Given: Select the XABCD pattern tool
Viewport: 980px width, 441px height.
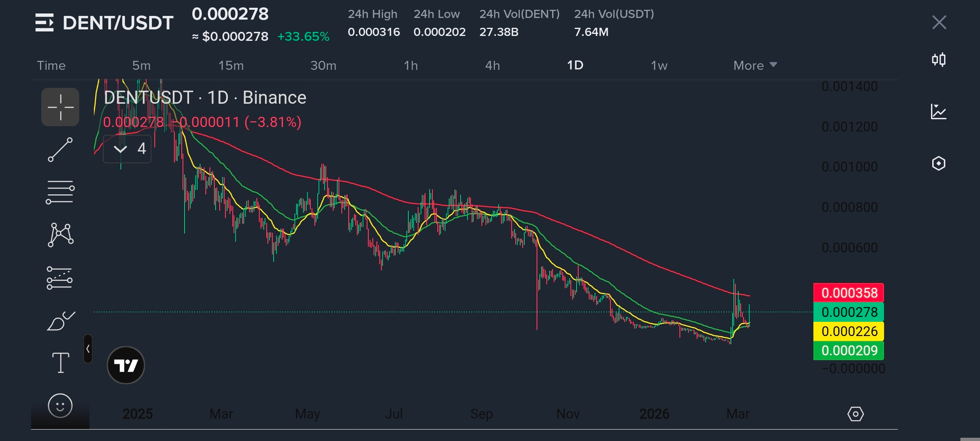Looking at the screenshot, I should (60, 235).
